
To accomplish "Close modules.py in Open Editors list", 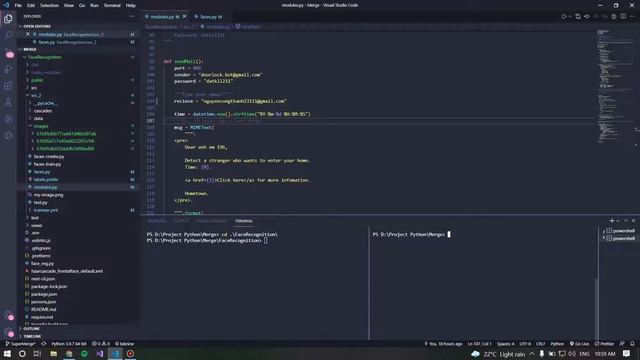I will pyautogui.click(x=28, y=34).
